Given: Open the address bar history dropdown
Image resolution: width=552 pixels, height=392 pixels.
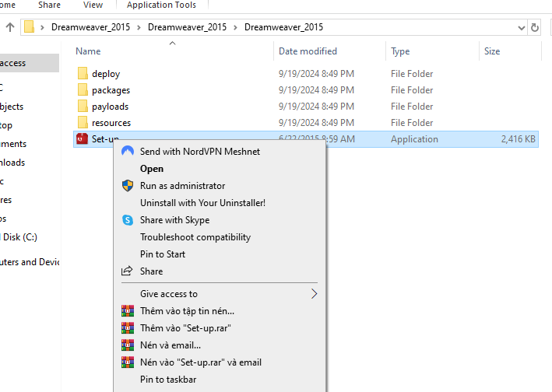Looking at the screenshot, I should pyautogui.click(x=522, y=27).
